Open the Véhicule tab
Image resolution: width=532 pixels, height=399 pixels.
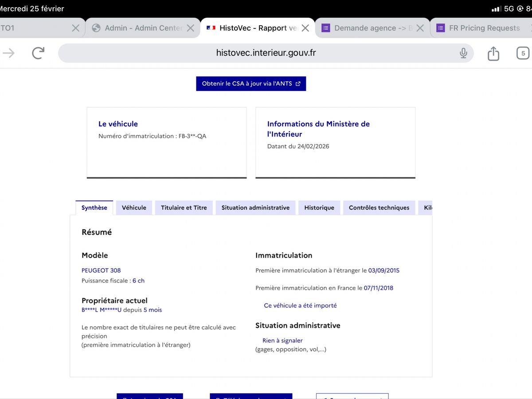(134, 207)
